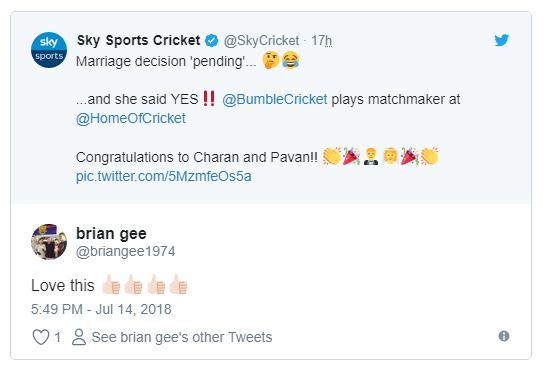The image size is (544, 367).
Task: Click the Twitter bird logo icon
Action: click(501, 40)
